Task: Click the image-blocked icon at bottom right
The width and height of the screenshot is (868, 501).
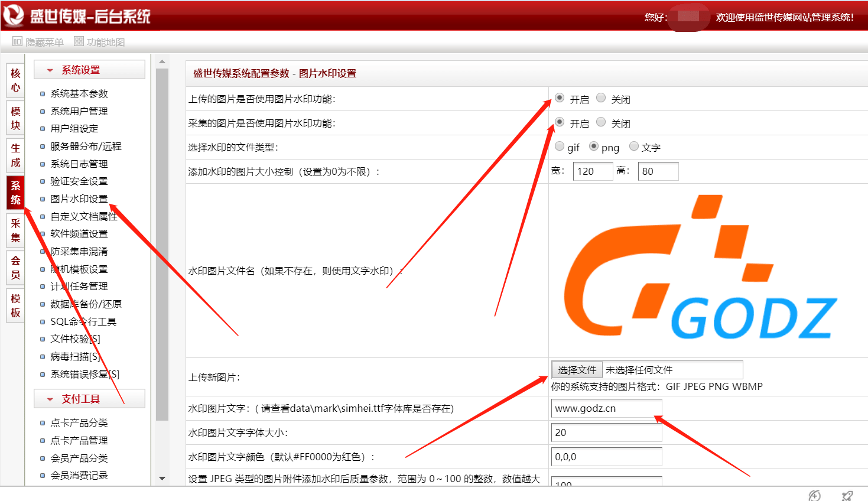Action: pos(846,495)
